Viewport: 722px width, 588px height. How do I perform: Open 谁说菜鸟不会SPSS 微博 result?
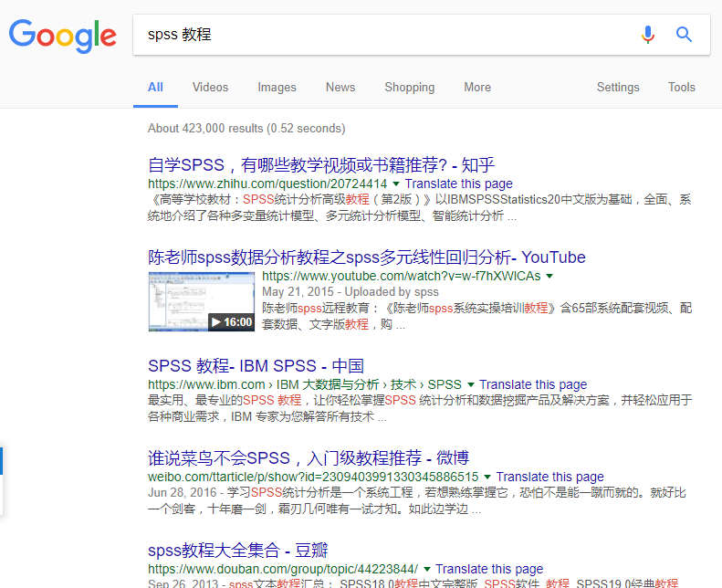309,458
